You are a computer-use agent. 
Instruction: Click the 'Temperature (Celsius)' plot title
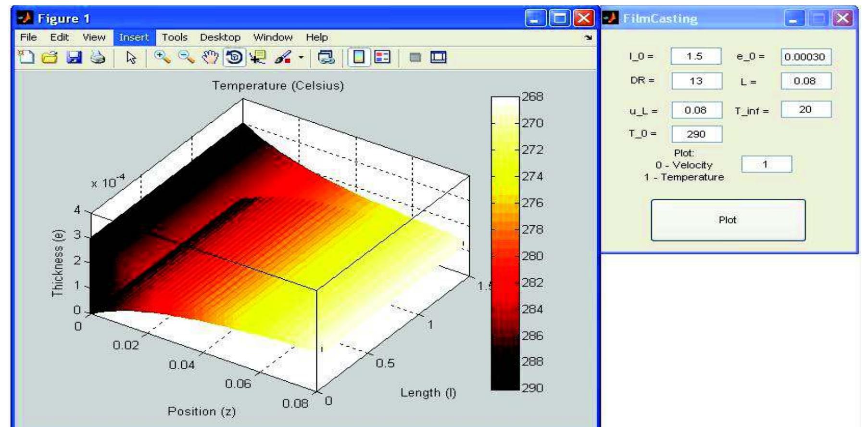[x=278, y=86]
